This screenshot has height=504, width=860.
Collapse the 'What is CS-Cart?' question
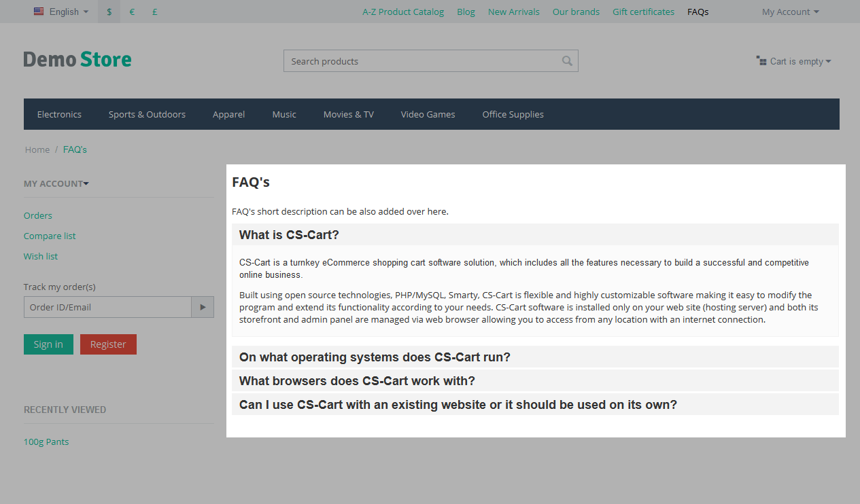(x=535, y=235)
